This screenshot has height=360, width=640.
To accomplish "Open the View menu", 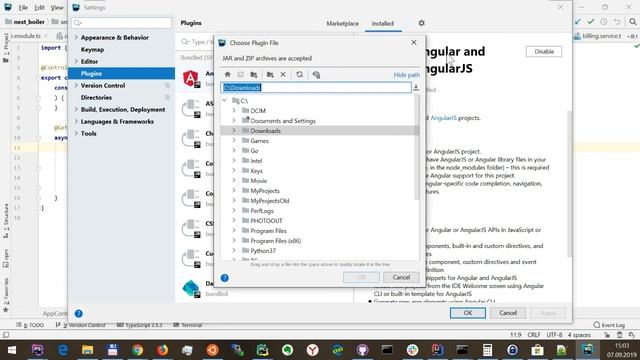I will (x=57, y=7).
